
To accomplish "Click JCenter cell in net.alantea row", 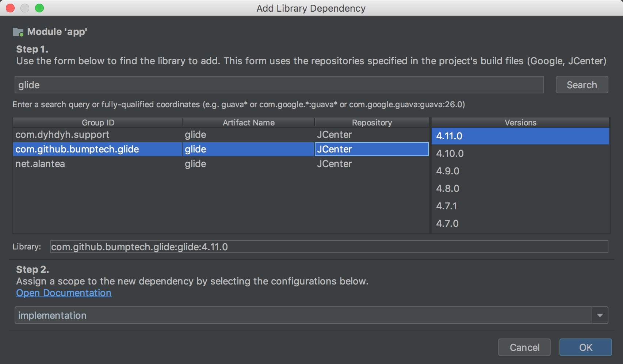I will (372, 164).
